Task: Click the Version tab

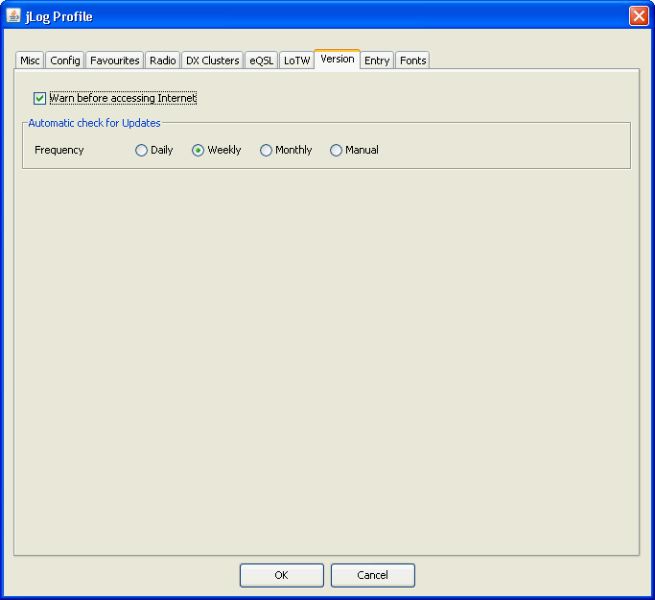Action: point(337,59)
